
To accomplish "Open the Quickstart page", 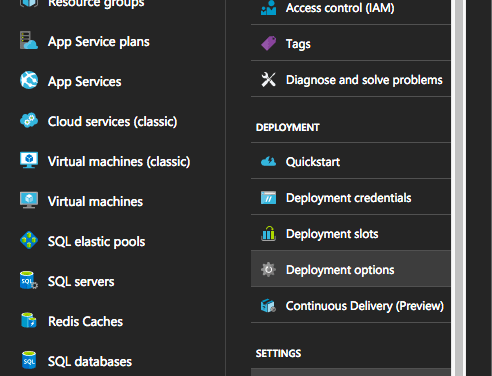I will click(351, 161).
